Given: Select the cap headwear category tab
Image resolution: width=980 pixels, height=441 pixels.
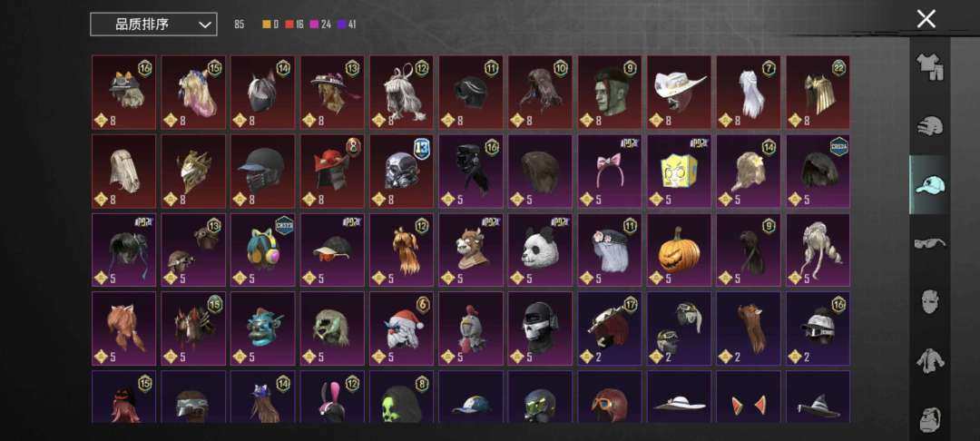Looking at the screenshot, I should (930, 185).
